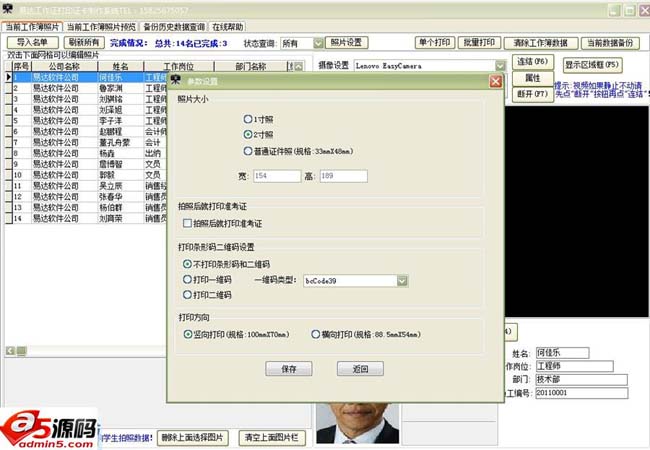The image size is (650, 450).
Task: Click the up arrow at grid header's right end
Action: tap(298, 66)
